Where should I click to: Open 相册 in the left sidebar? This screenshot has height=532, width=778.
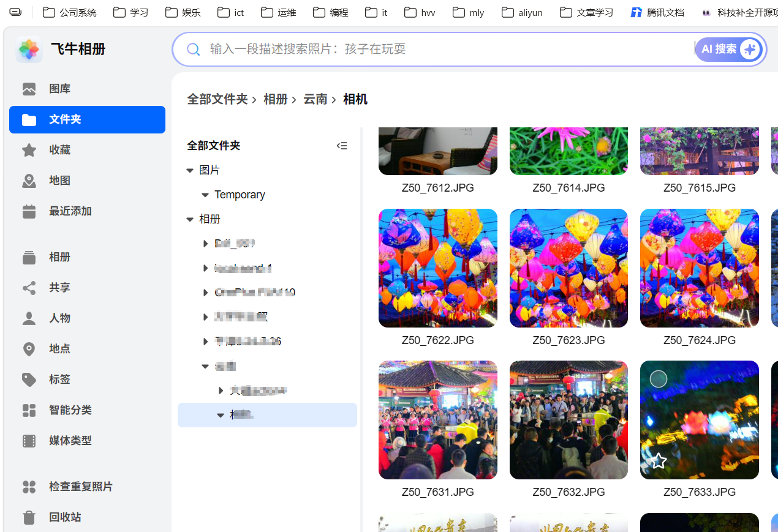(87, 257)
